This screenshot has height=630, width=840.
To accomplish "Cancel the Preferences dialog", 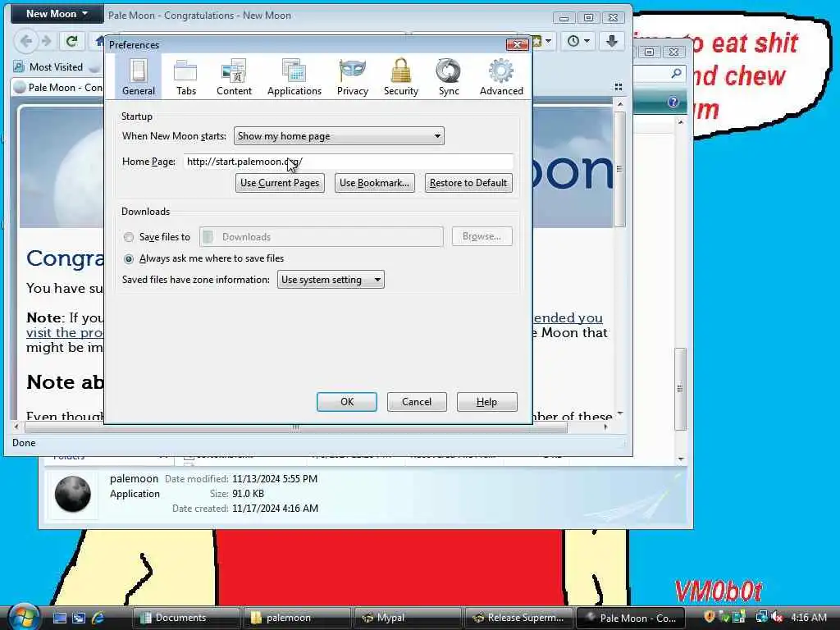I will (417, 402).
